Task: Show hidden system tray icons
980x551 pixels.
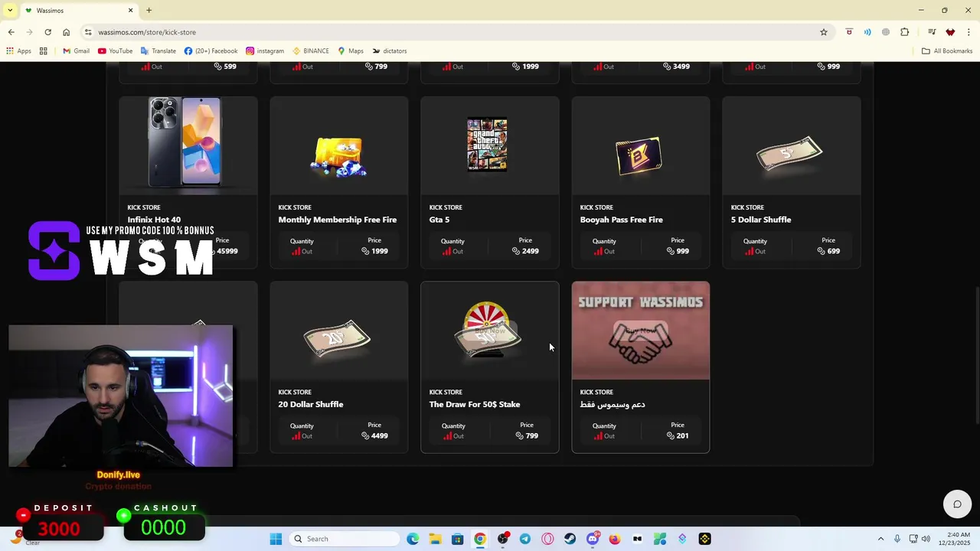Action: (880, 539)
